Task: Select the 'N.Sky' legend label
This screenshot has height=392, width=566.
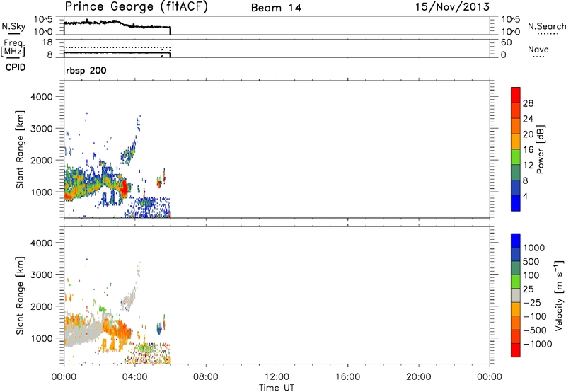Action: pos(13,26)
